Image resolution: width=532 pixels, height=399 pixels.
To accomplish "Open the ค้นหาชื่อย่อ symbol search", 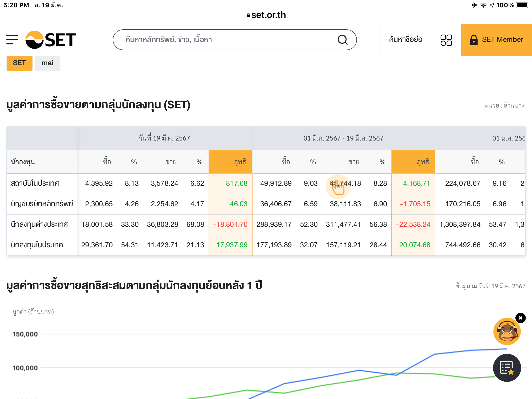I will coord(405,39).
